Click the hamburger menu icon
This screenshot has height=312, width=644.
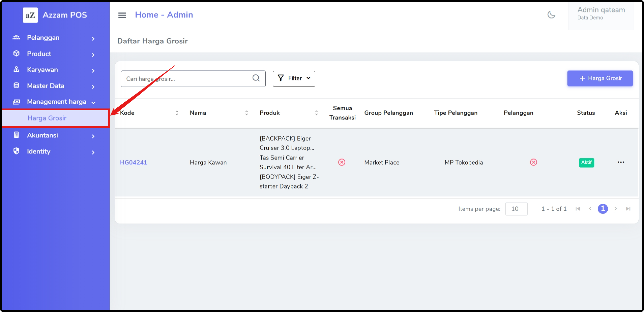122,15
